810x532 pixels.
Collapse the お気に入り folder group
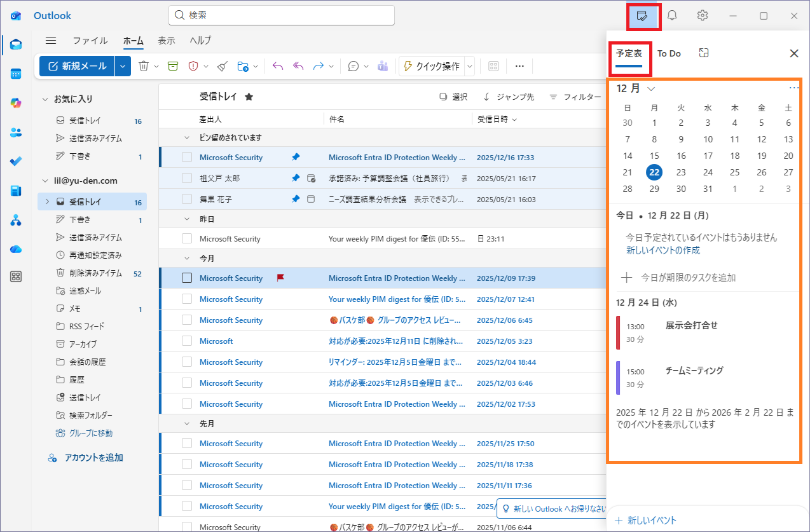tap(45, 99)
